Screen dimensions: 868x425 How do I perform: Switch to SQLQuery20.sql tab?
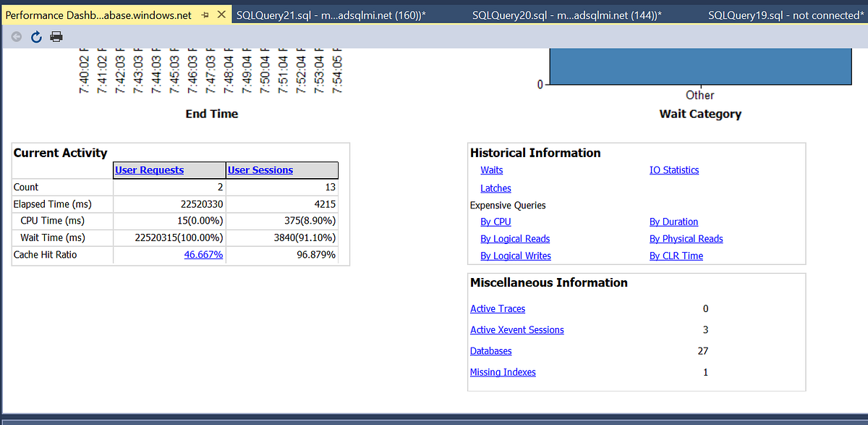567,15
